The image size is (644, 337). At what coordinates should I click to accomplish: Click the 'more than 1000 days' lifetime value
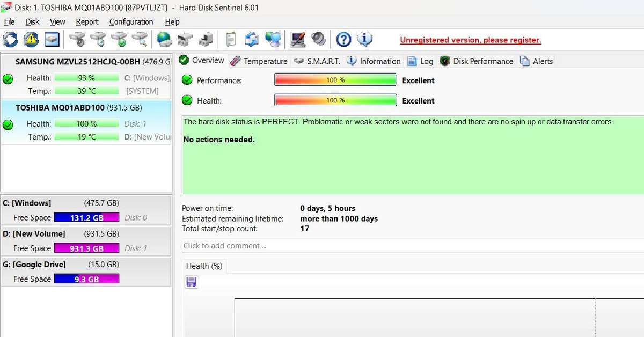click(339, 218)
